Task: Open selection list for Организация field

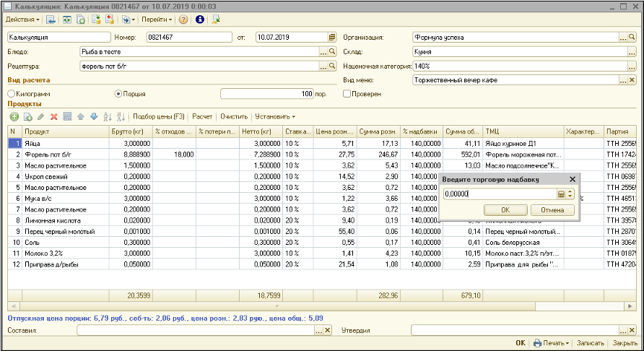Action: pos(622,36)
